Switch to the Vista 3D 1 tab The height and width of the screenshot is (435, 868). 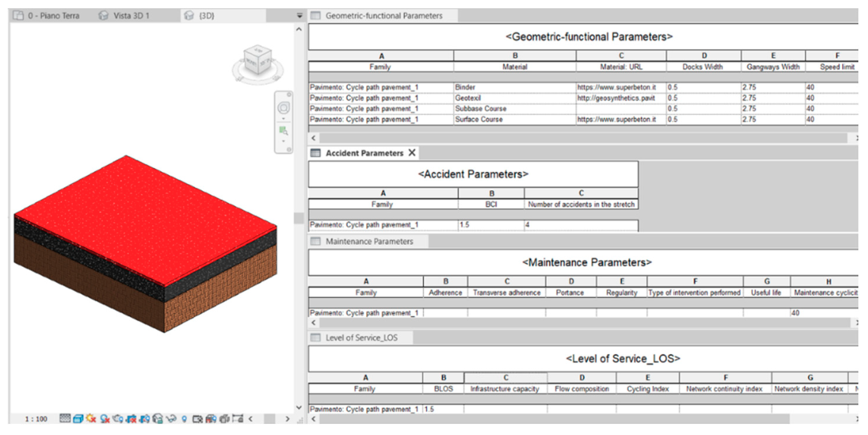click(x=131, y=16)
